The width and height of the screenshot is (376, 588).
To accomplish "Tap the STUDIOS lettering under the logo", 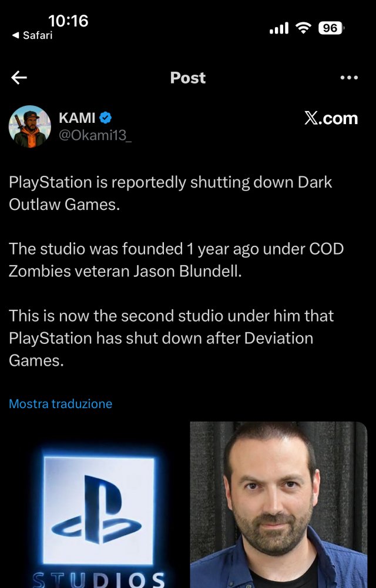I will (x=99, y=579).
